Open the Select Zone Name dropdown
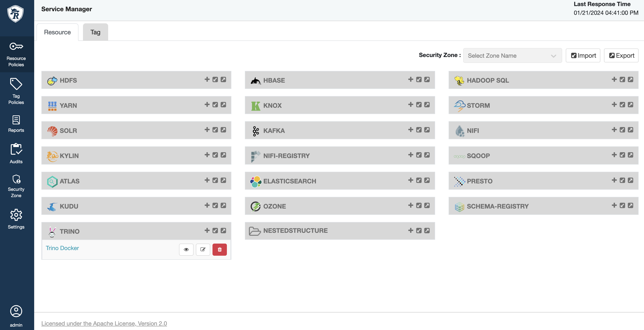The height and width of the screenshot is (330, 644). point(508,56)
